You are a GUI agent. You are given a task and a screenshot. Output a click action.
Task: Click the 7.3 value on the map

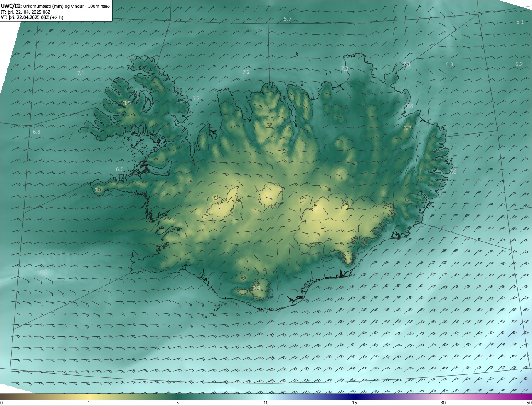[345, 68]
